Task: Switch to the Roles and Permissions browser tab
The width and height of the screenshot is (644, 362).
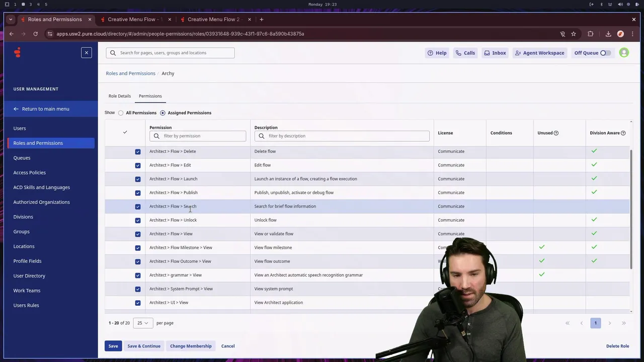Action: 55,19
